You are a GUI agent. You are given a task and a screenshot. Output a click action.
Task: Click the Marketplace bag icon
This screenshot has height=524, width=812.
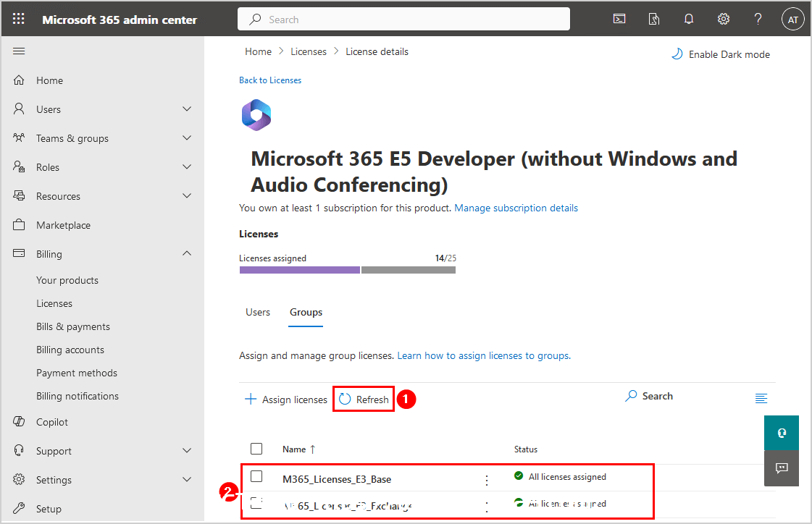click(19, 225)
